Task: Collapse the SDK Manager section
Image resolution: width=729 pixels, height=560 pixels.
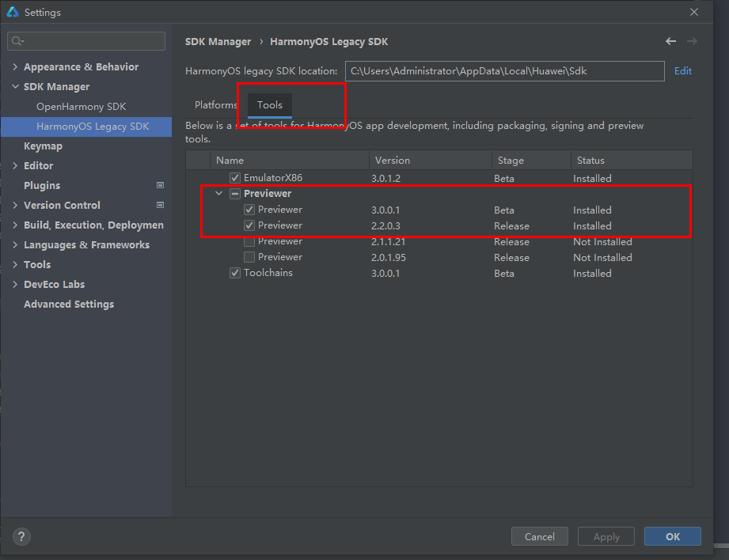Action: coord(15,86)
